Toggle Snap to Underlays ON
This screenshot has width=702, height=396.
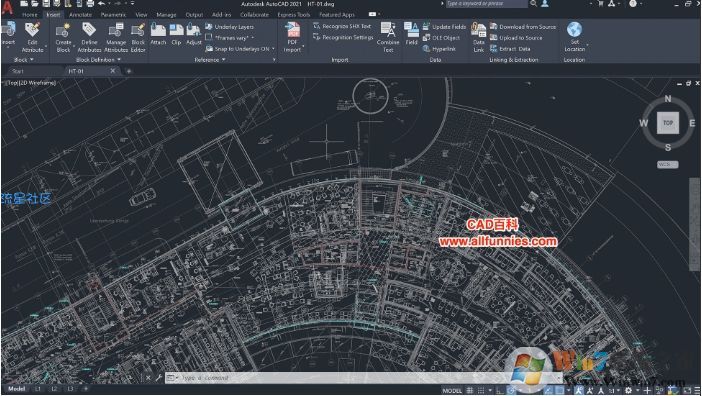[x=237, y=49]
